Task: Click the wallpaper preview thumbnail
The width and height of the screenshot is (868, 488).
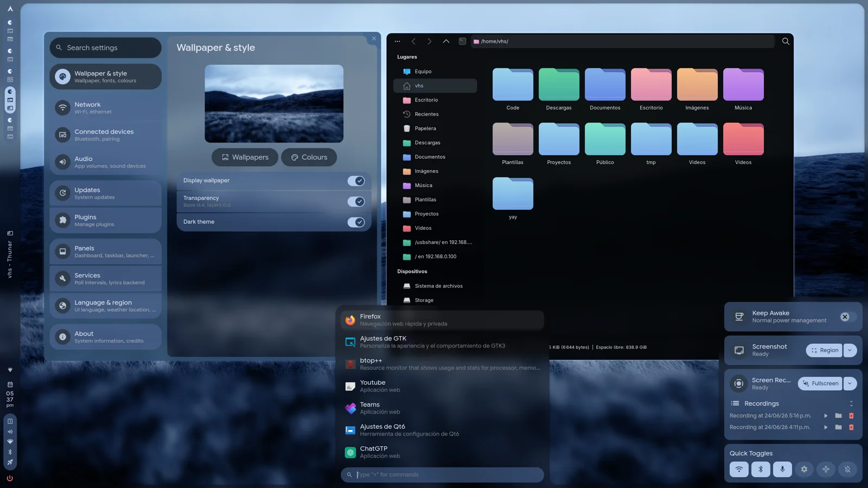Action: [x=274, y=104]
